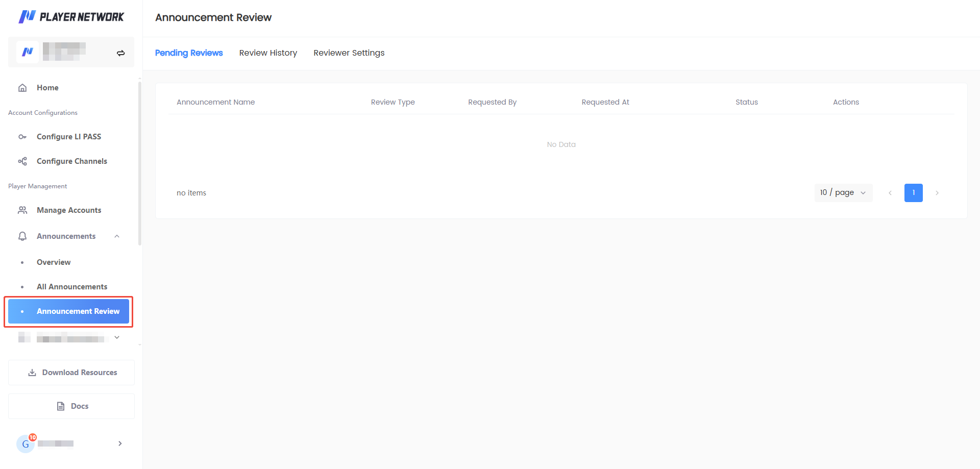Screen dimensions: 980x469
Task: Click the Docs button
Action: (71, 406)
